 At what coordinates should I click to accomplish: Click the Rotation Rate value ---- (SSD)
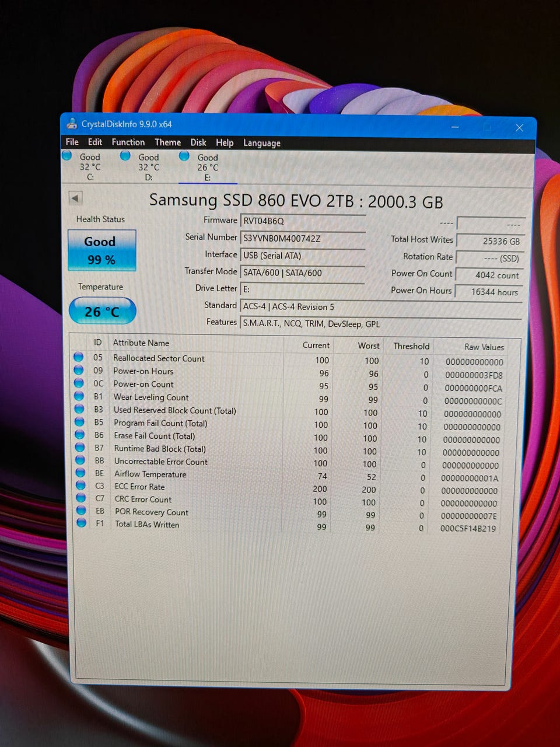(489, 258)
